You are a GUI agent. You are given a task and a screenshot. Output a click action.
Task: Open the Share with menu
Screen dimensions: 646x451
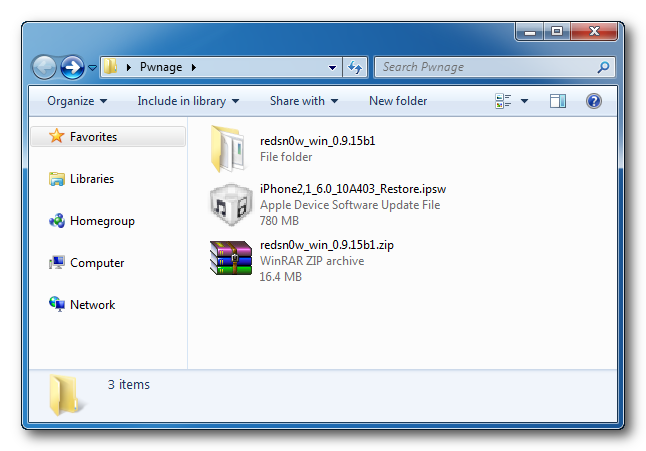pyautogui.click(x=304, y=101)
